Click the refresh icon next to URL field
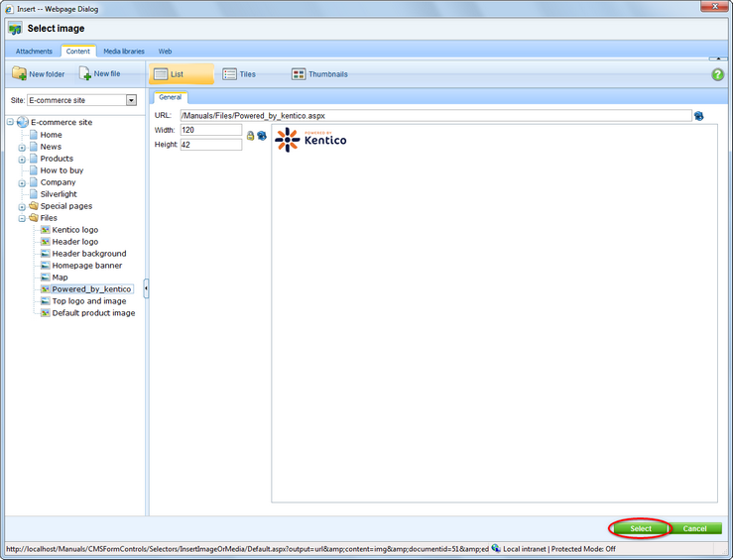733x560 pixels. (x=699, y=116)
